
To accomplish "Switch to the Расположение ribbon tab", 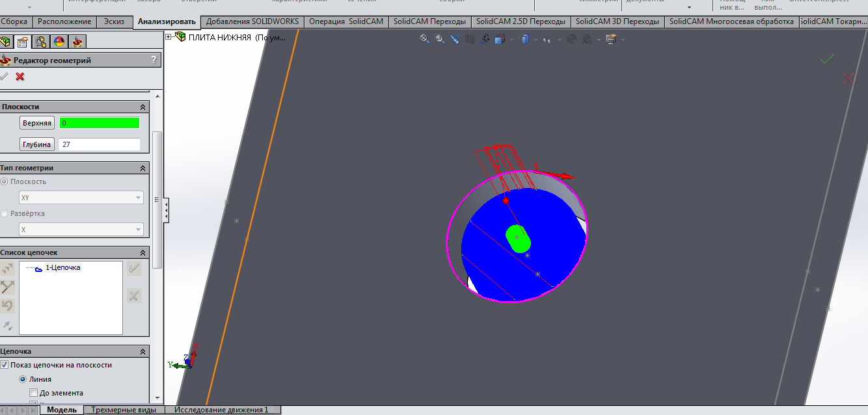I will [64, 21].
